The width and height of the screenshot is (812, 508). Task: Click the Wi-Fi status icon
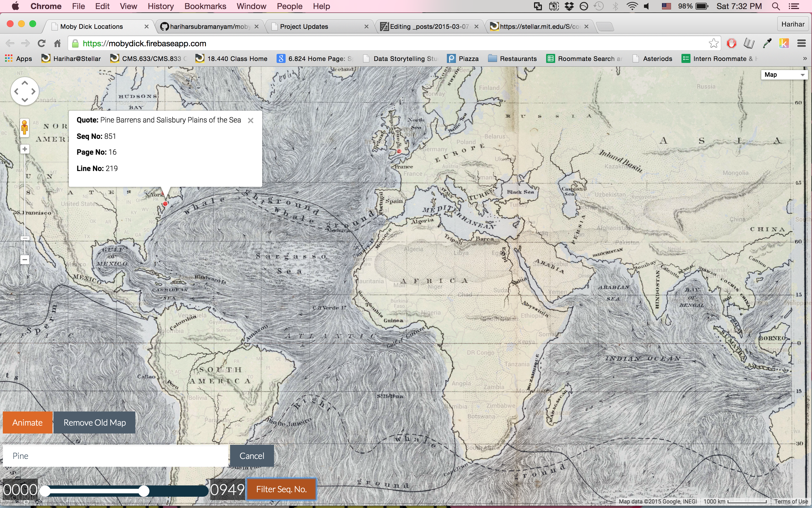(632, 6)
